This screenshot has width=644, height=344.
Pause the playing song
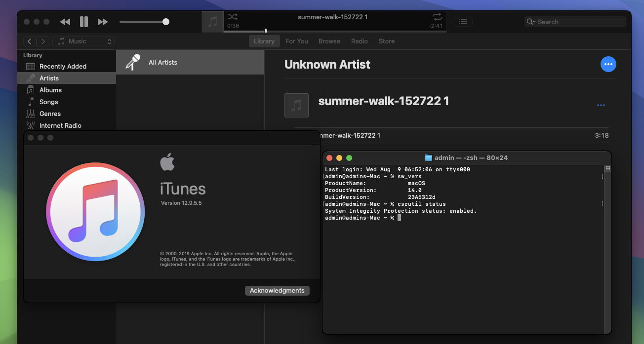(x=84, y=22)
